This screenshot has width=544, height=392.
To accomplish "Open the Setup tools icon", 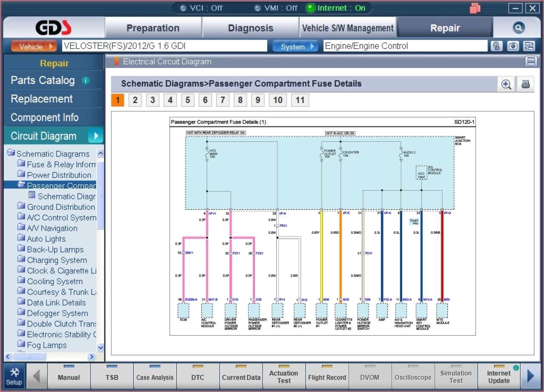I will tap(14, 376).
